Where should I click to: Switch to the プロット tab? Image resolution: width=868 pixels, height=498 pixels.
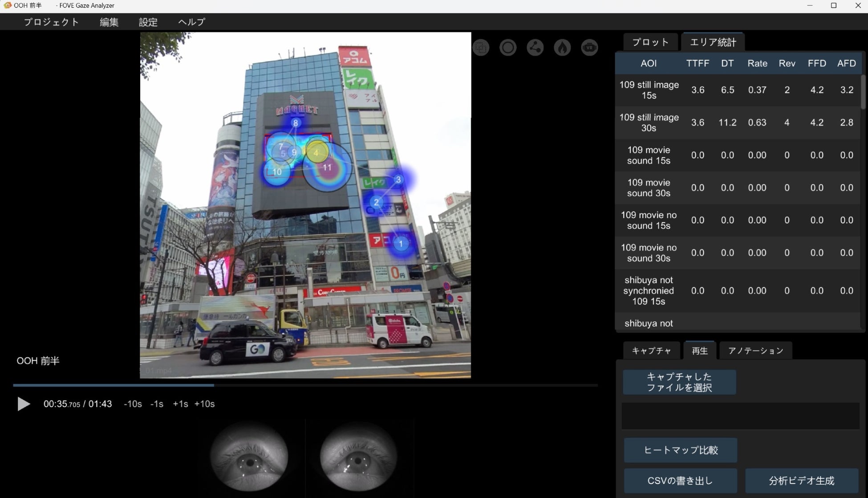point(650,42)
